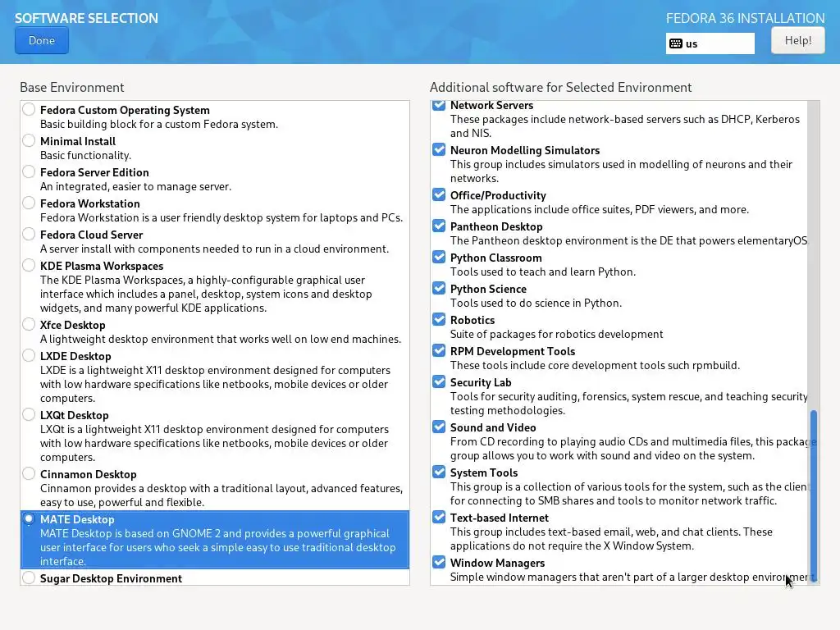This screenshot has width=840, height=630.
Task: Click 'The applications include office suites' description
Action: (600, 209)
